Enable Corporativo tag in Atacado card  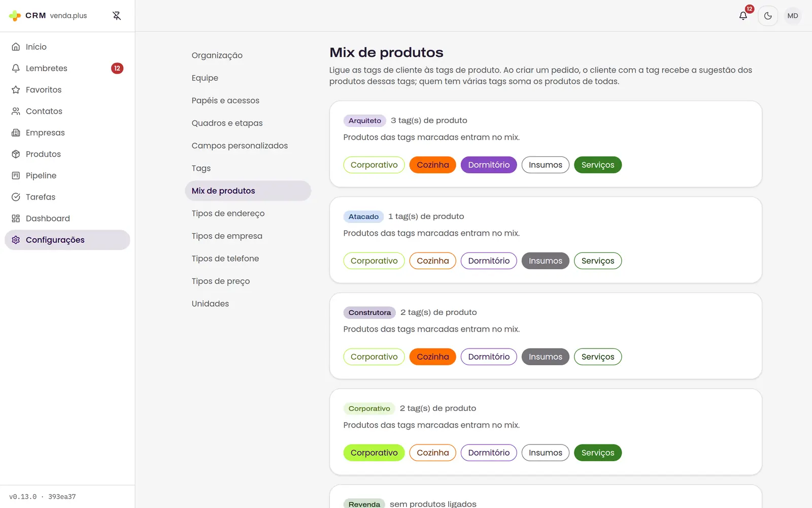click(374, 261)
